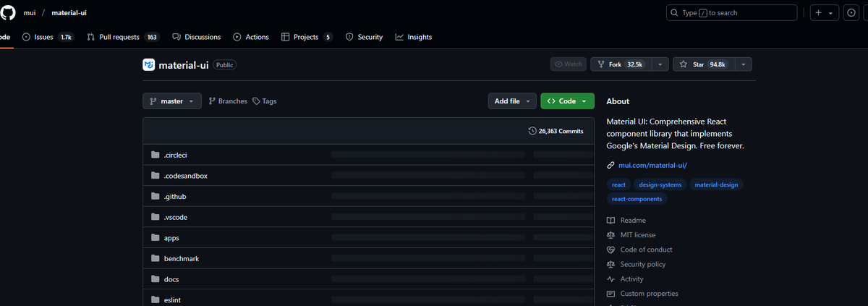Visit mui.com/material-ui/ website link
This screenshot has width=868, height=306.
coord(652,166)
